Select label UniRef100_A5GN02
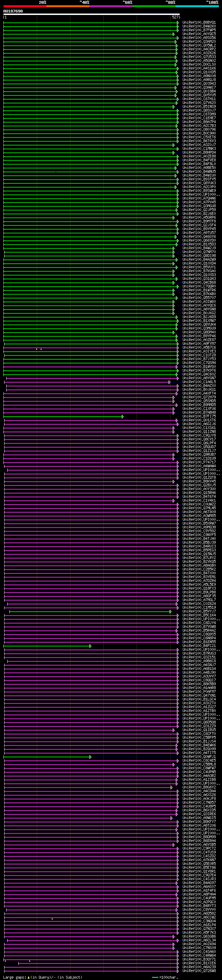The height and width of the screenshot is (980, 222). tap(199, 60)
